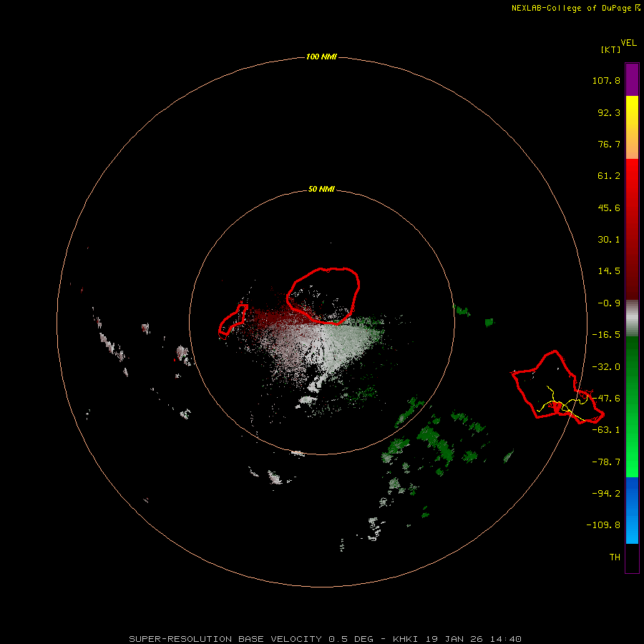
Task: Click the -0.9 scale value
Action: coord(609,303)
